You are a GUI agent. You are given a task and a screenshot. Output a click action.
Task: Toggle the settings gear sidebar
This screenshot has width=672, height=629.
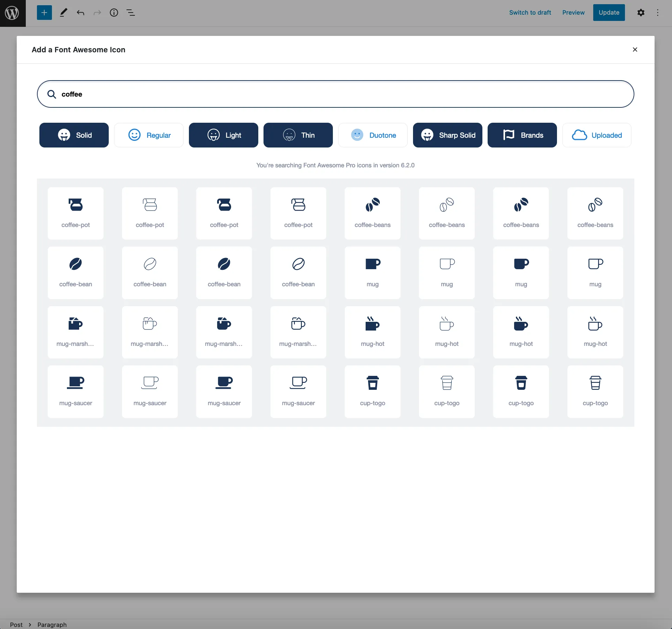641,13
